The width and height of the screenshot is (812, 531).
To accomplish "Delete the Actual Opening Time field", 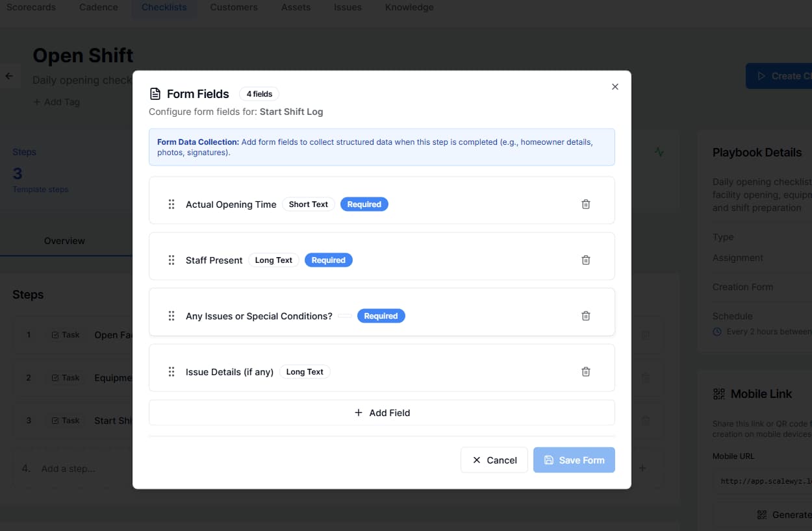I will [585, 204].
